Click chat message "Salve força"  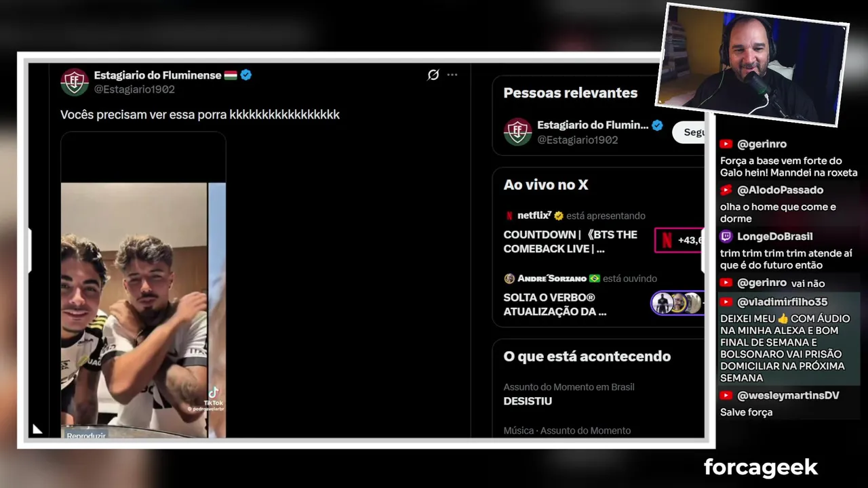point(746,412)
